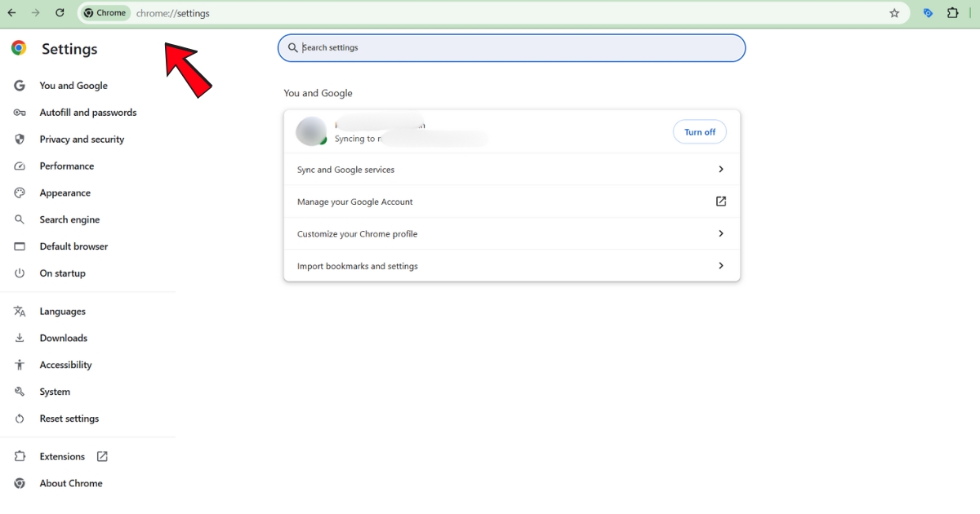This screenshot has width=980, height=514.
Task: Open the Extensions puzzle icon in the toolbar
Action: tap(952, 13)
